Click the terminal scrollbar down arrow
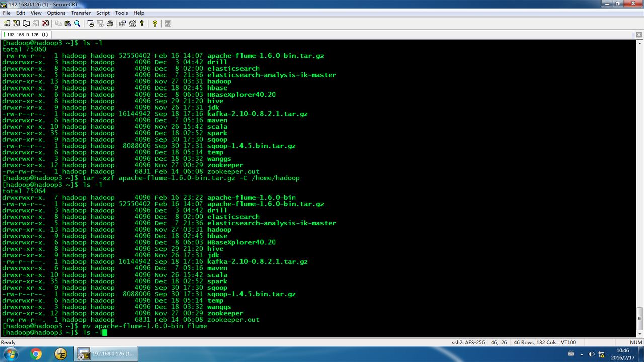 click(640, 334)
